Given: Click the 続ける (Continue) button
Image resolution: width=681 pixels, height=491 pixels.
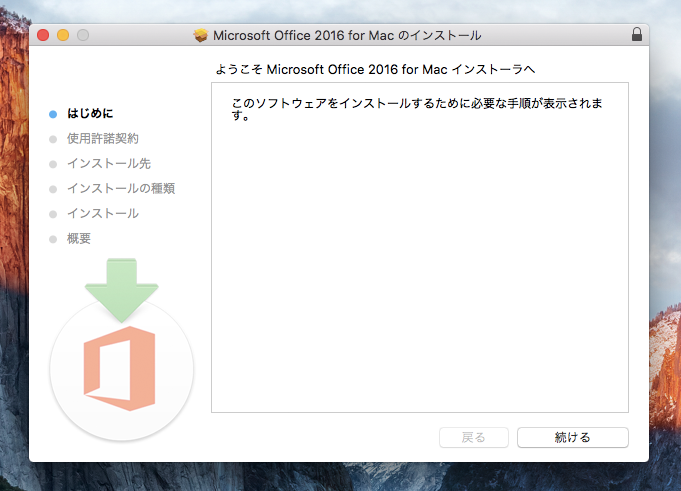Looking at the screenshot, I should point(572,437).
